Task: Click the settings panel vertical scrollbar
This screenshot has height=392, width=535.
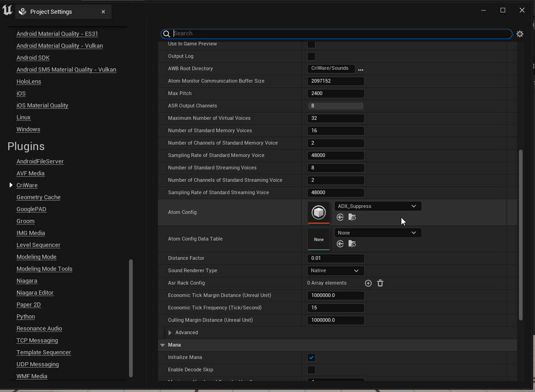Action: pos(521,235)
